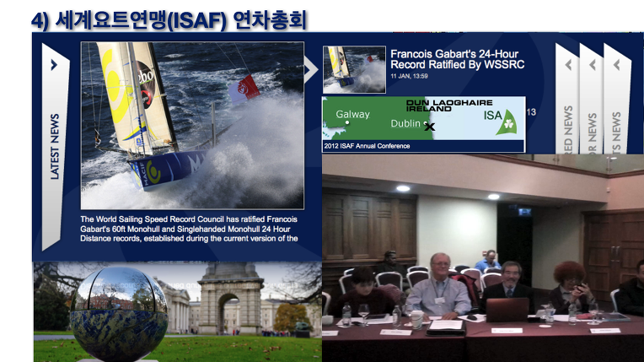Click the Dublin label on map
The width and height of the screenshot is (644, 362).
[405, 123]
